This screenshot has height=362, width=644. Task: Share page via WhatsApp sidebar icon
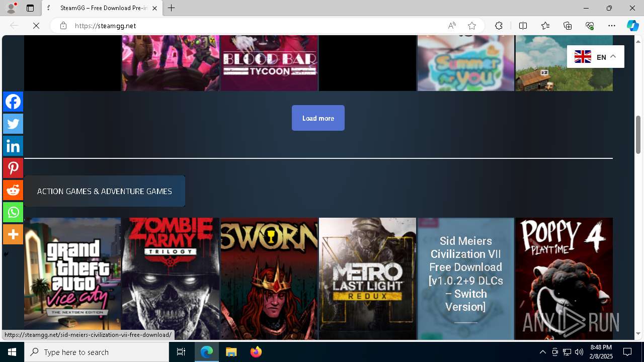13,212
